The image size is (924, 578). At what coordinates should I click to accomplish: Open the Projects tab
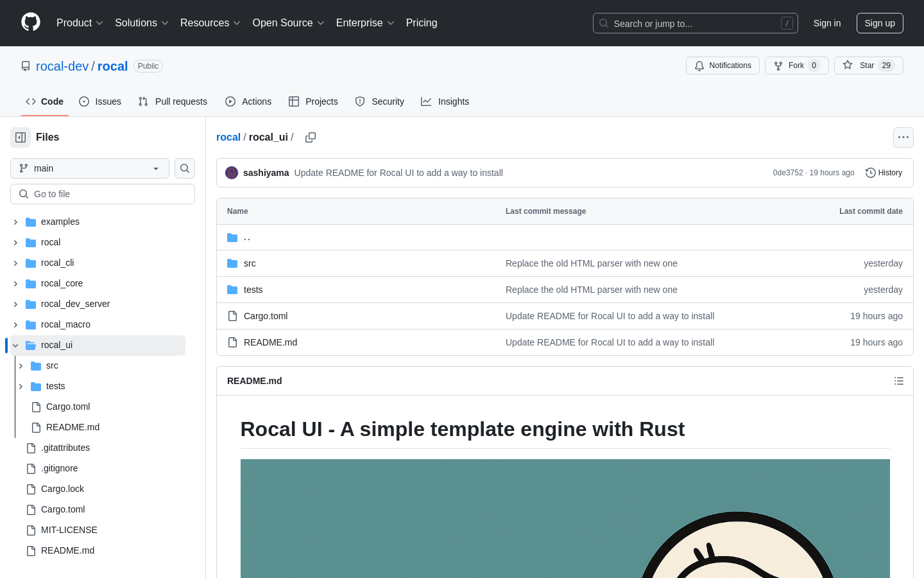(x=313, y=101)
